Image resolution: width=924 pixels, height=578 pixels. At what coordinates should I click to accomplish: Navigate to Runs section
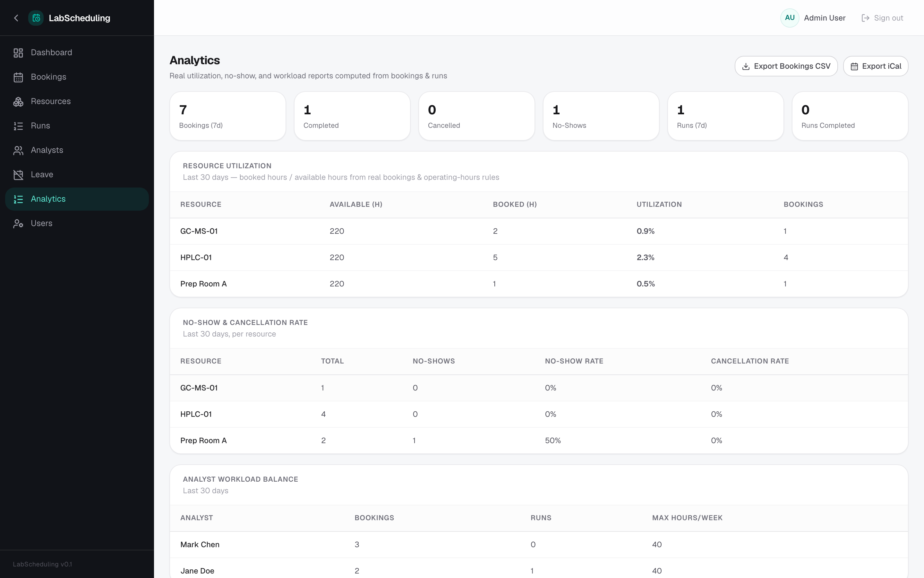[77, 126]
